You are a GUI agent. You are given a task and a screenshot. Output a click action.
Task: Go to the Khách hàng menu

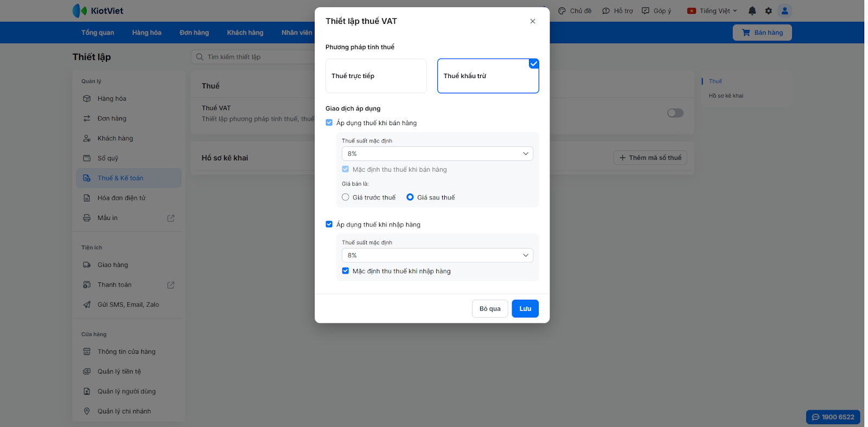[x=245, y=33]
